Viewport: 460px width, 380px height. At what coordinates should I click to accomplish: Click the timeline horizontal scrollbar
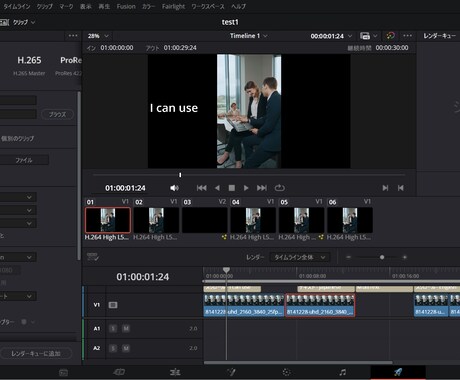point(298,363)
